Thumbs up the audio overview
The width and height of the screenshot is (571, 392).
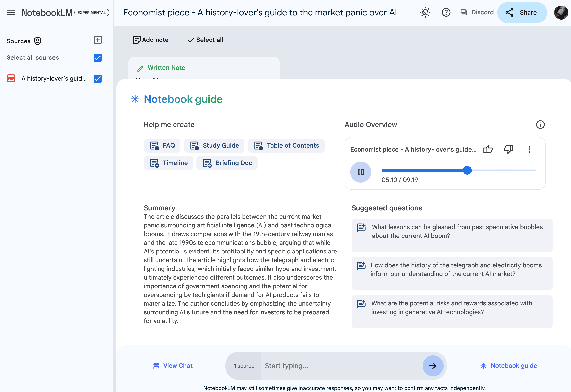488,149
